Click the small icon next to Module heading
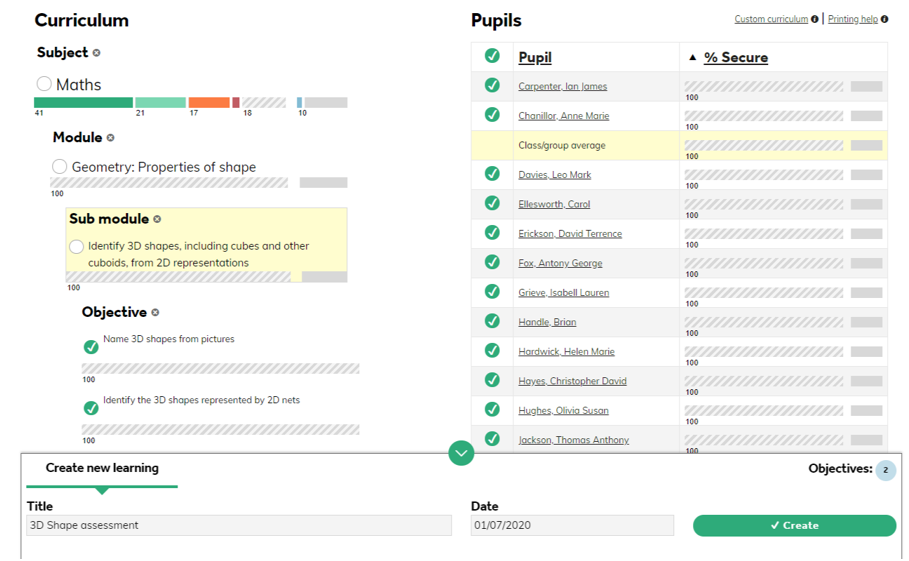909x561 pixels. point(110,138)
